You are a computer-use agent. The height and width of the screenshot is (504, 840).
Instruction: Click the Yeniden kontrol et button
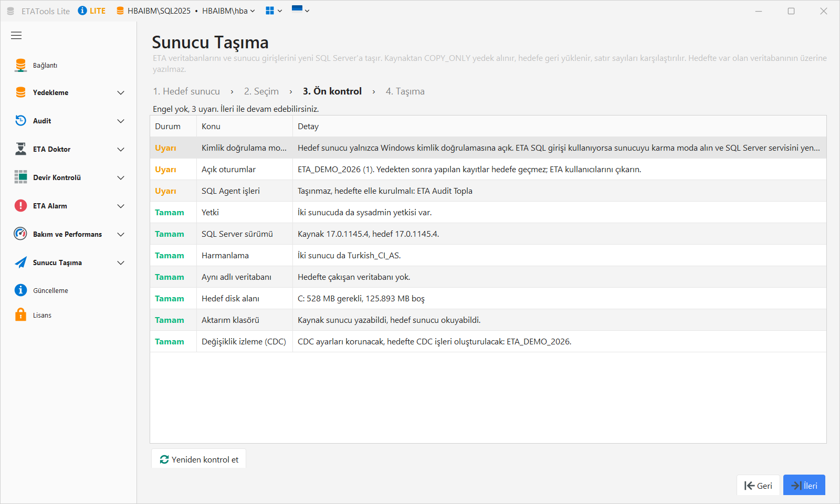[198, 459]
